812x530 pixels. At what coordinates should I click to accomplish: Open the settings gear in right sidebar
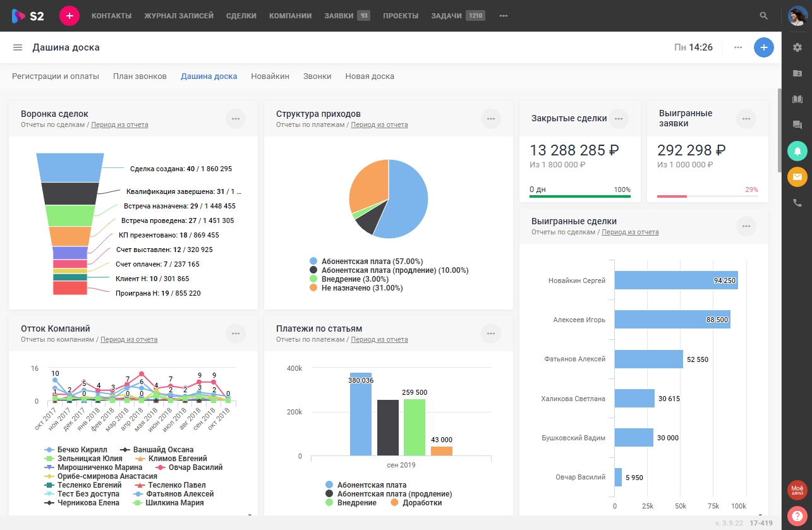coord(797,47)
